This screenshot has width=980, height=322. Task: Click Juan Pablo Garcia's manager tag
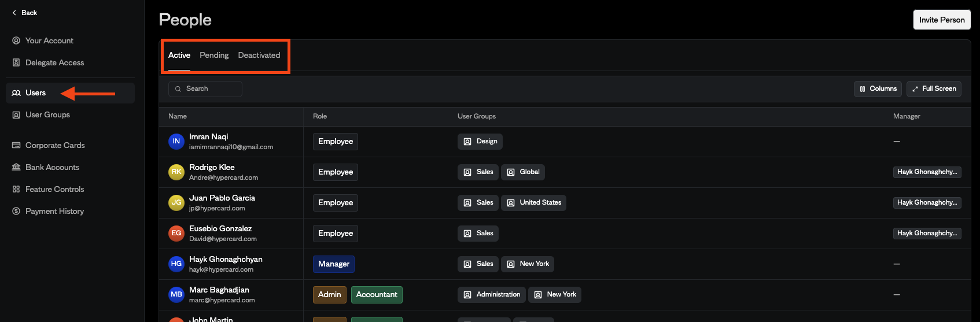tap(927, 203)
